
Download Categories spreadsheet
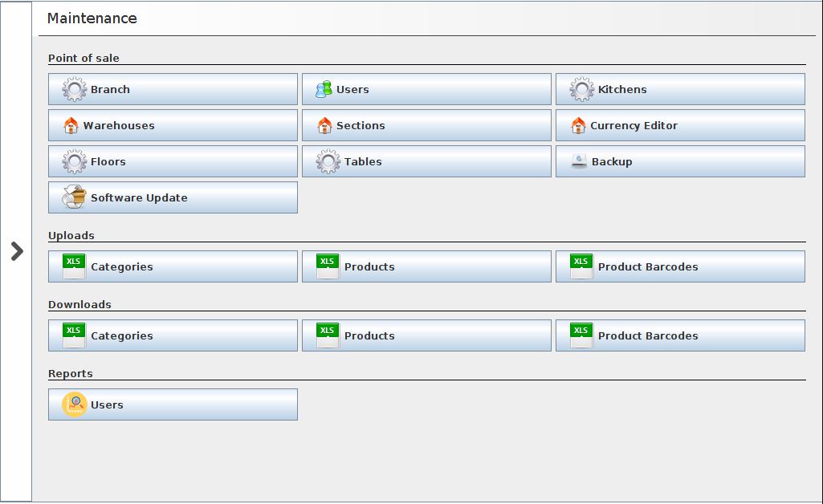[173, 335]
